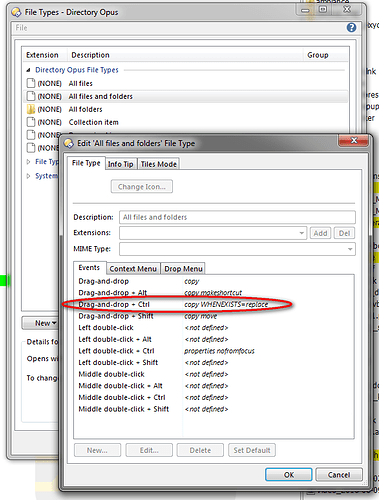This screenshot has width=379, height=500.
Task: Select the Drag-and-drop event row
Action: (x=213, y=281)
